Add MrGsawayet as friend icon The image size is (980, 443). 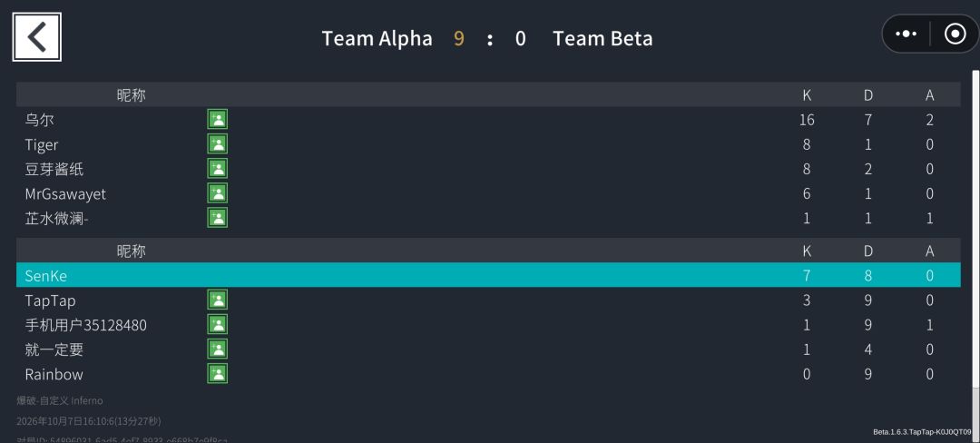[218, 193]
